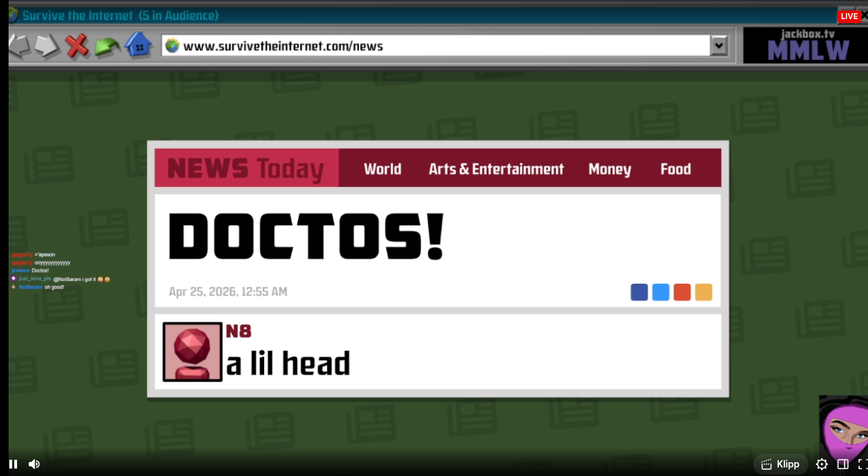Click the fullscreen icon in player
The height and width of the screenshot is (476, 868).
tap(862, 464)
